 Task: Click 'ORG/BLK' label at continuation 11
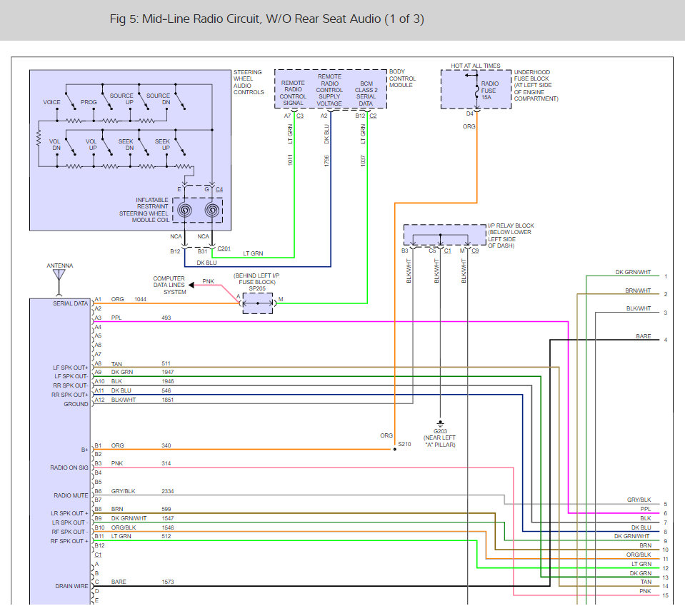639,555
